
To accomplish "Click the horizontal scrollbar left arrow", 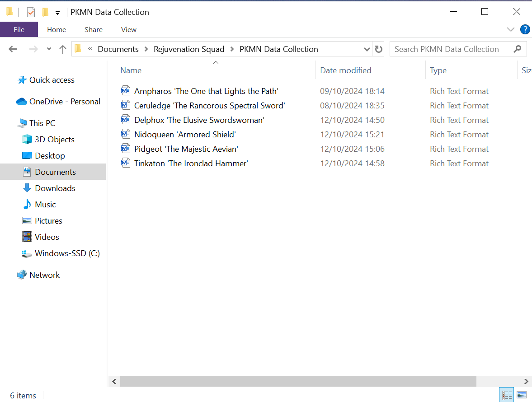I will point(114,381).
